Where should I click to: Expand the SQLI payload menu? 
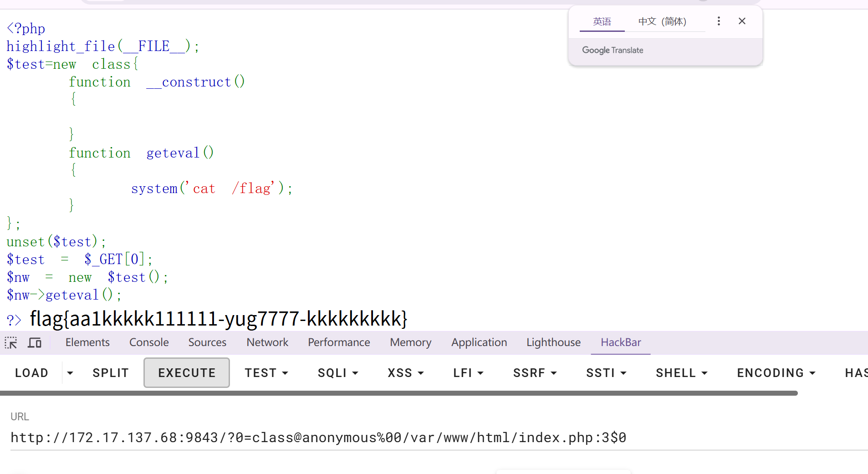click(337, 372)
